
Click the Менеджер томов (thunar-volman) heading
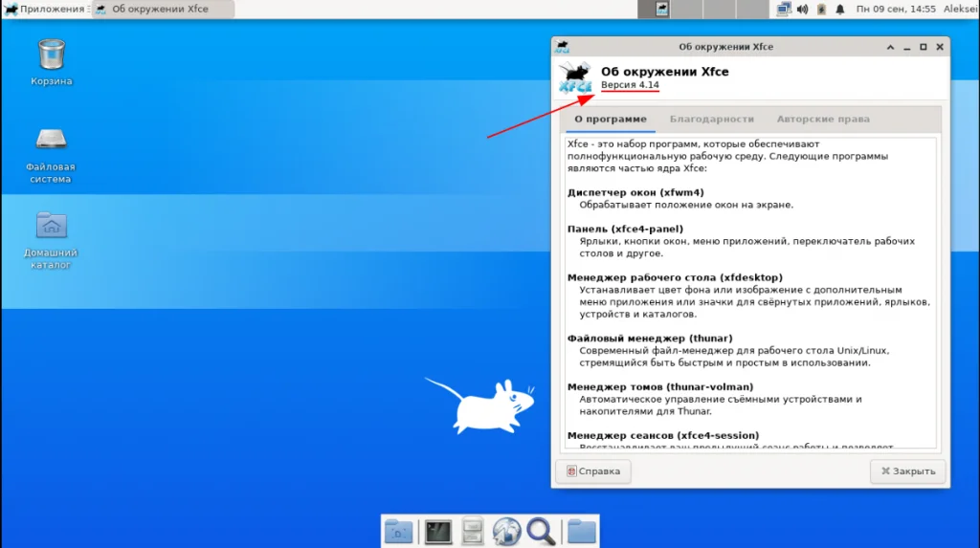coord(660,386)
